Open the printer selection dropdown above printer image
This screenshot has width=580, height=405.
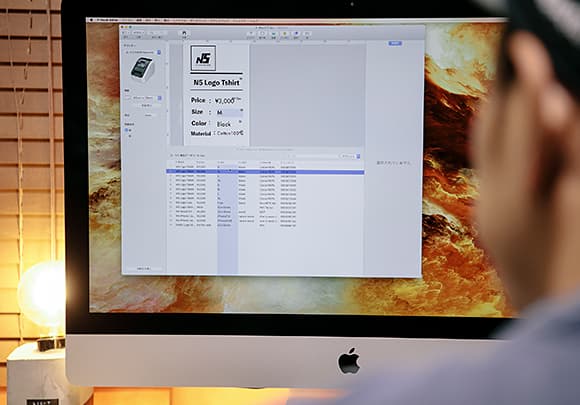144,53
